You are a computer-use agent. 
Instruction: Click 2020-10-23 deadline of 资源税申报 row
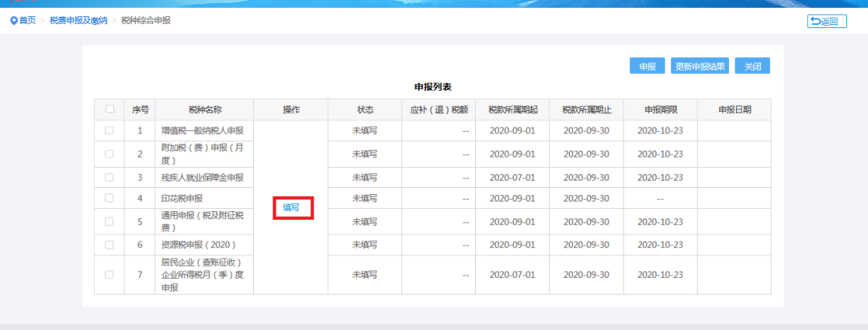pos(661,244)
